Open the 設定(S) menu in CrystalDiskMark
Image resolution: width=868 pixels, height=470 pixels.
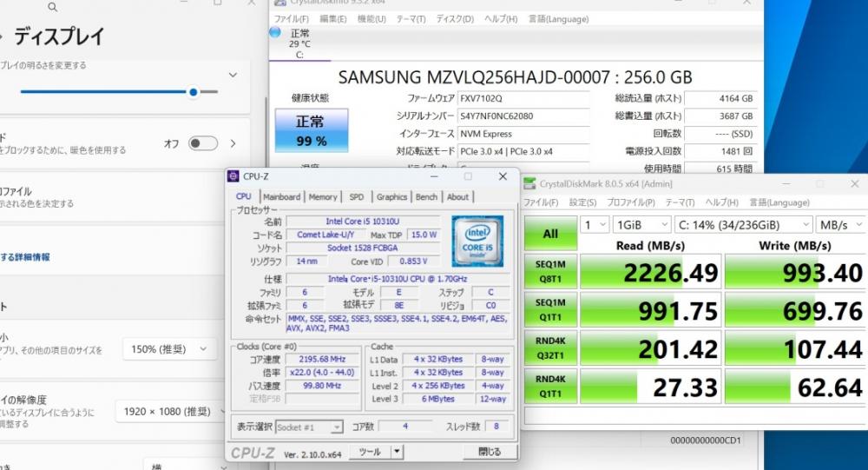pos(582,202)
